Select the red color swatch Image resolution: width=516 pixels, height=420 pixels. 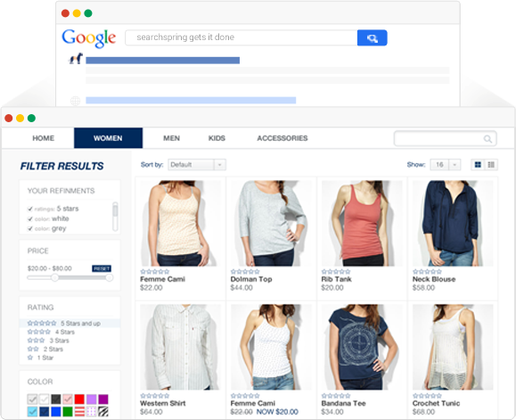(79, 399)
